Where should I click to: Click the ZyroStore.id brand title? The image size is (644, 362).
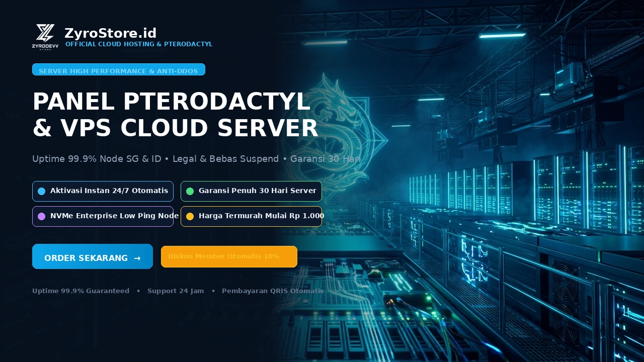pyautogui.click(x=111, y=33)
